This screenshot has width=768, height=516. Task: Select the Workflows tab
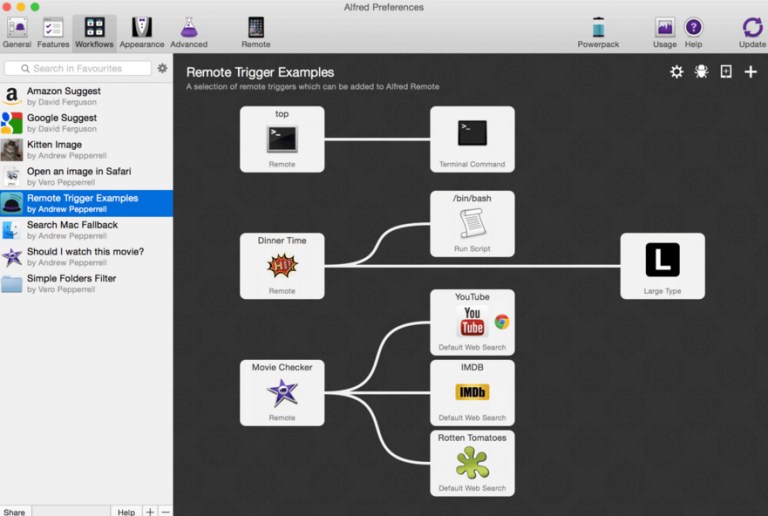[94, 33]
